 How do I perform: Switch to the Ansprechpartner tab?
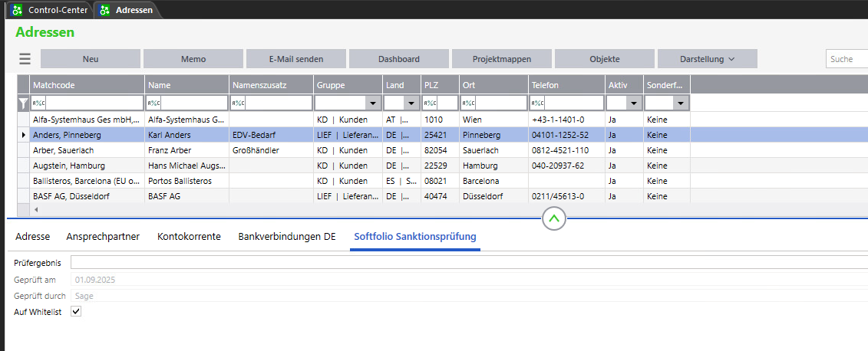click(103, 237)
